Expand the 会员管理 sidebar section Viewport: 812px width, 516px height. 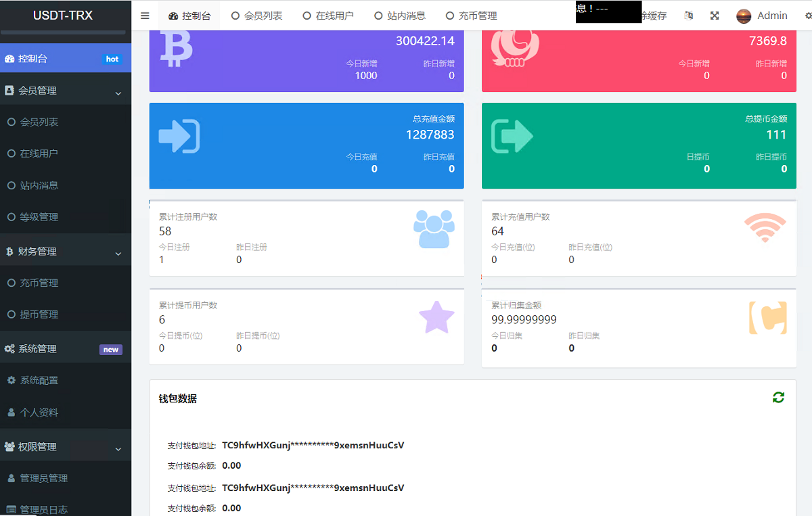[x=65, y=91]
